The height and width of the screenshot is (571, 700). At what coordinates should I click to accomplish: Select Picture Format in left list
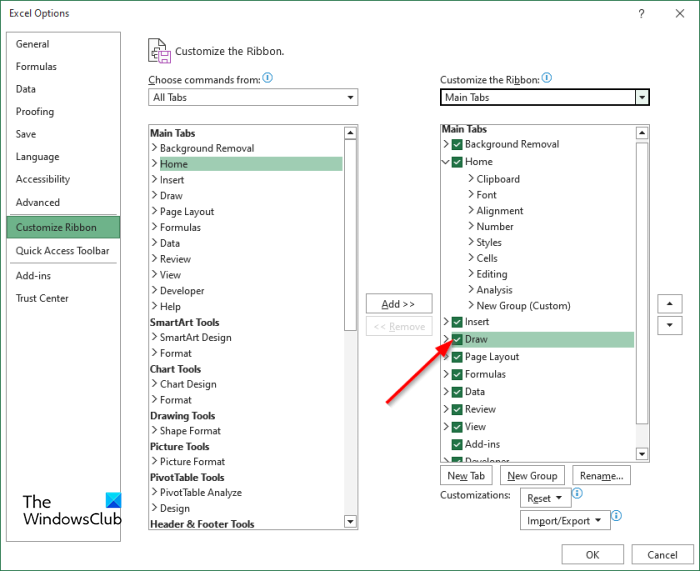pyautogui.click(x=192, y=462)
